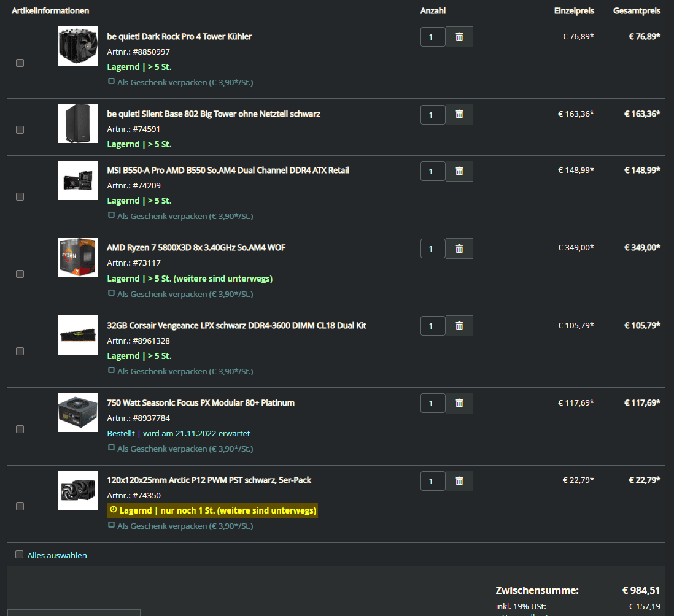This screenshot has height=616, width=674.
Task: Open 750 Watt Seasonic Focus PX link
Action: click(x=201, y=402)
